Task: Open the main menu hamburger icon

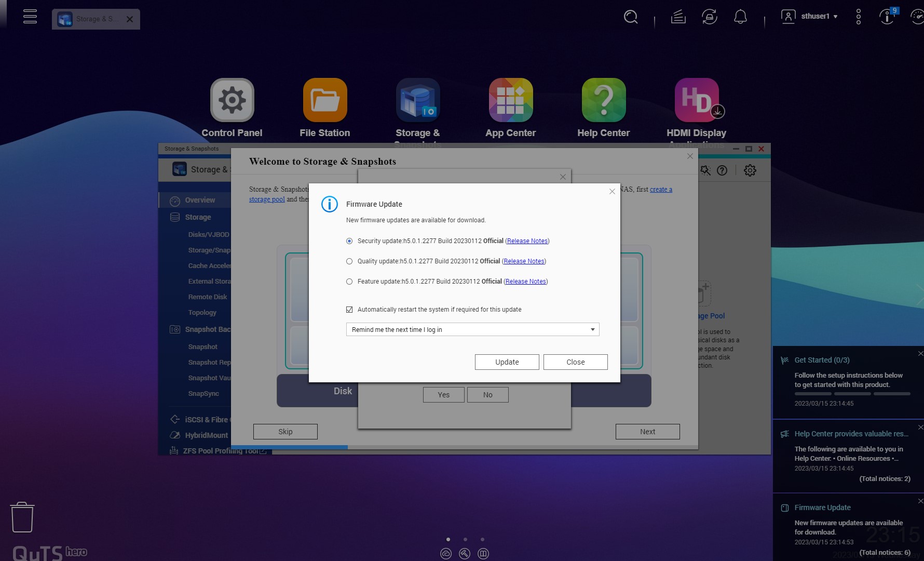Action: 30,17
